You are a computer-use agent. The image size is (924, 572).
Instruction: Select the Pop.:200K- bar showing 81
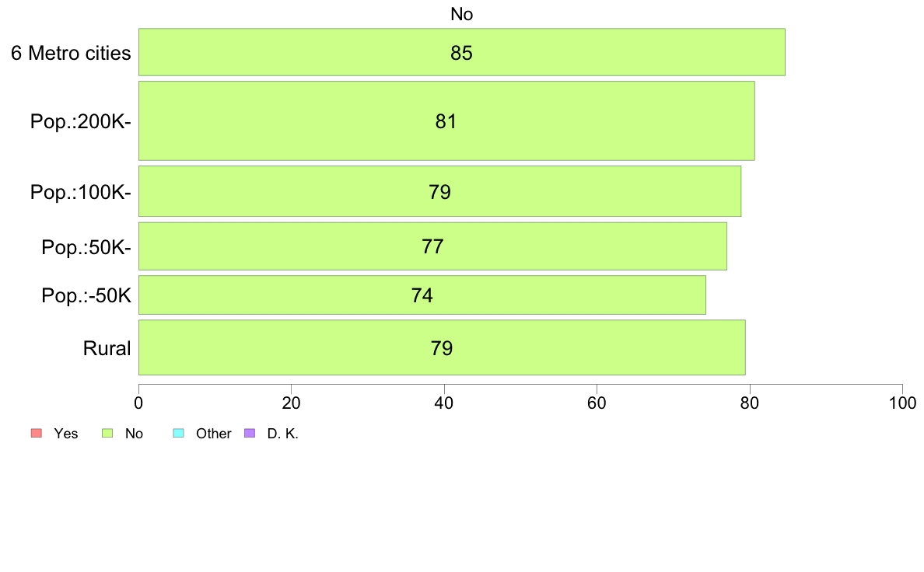(x=446, y=120)
